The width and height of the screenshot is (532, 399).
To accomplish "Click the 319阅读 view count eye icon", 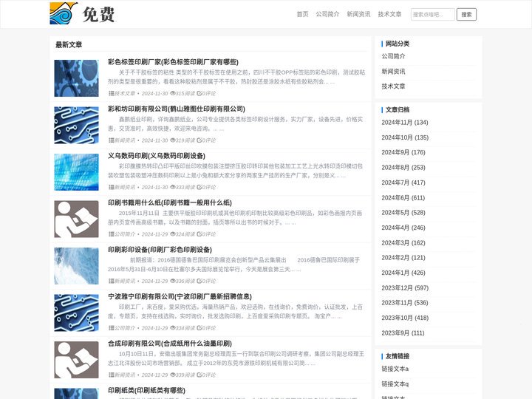I will click(x=173, y=140).
